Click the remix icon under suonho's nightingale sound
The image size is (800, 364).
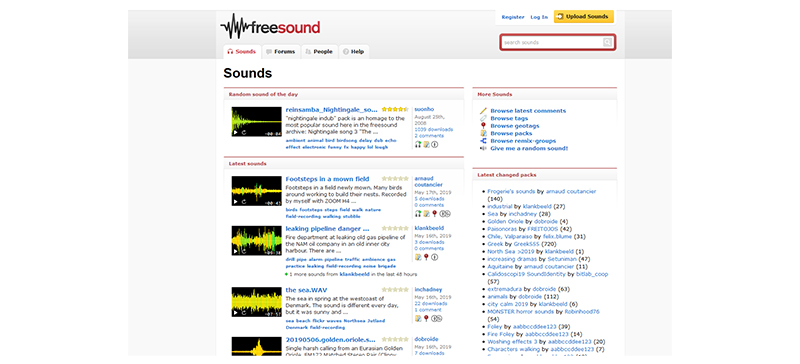pyautogui.click(x=418, y=144)
